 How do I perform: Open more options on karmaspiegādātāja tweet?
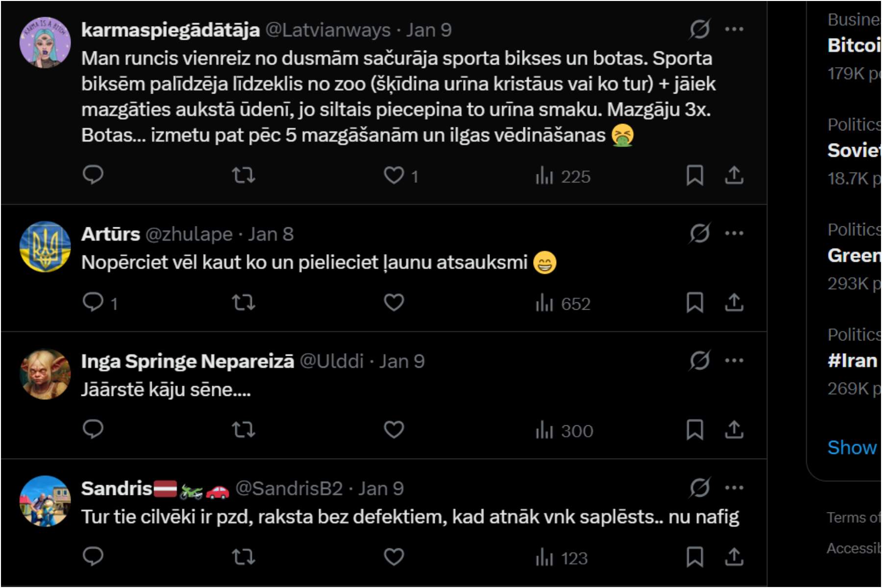(734, 29)
